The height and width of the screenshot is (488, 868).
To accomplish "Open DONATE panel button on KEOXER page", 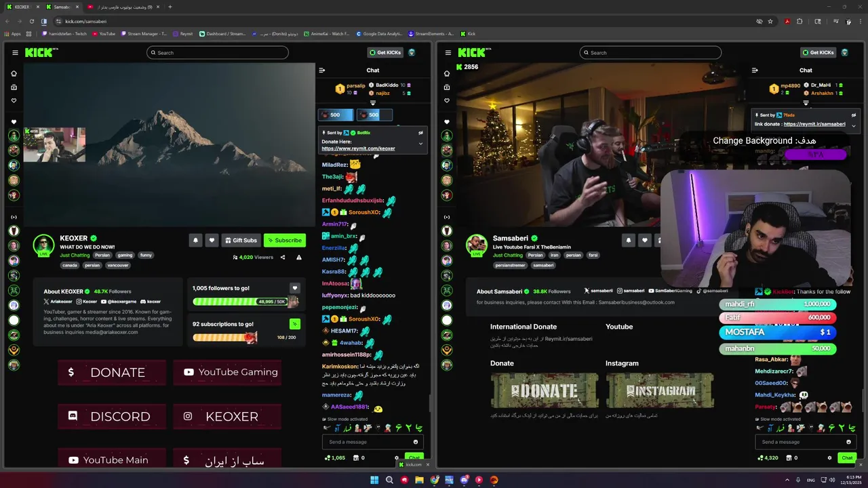I will point(112,372).
